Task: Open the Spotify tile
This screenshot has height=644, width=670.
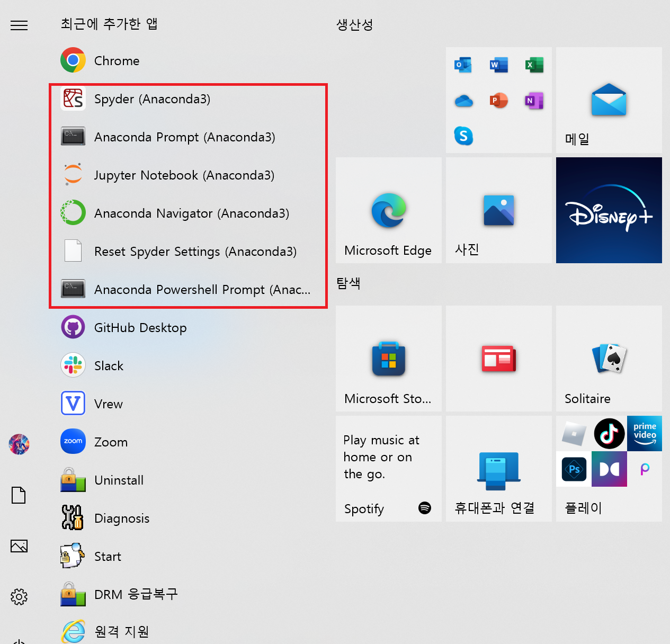Action: click(389, 469)
